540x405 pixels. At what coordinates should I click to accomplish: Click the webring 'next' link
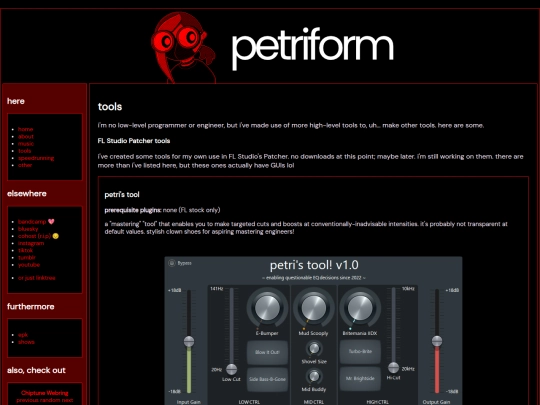click(68, 400)
